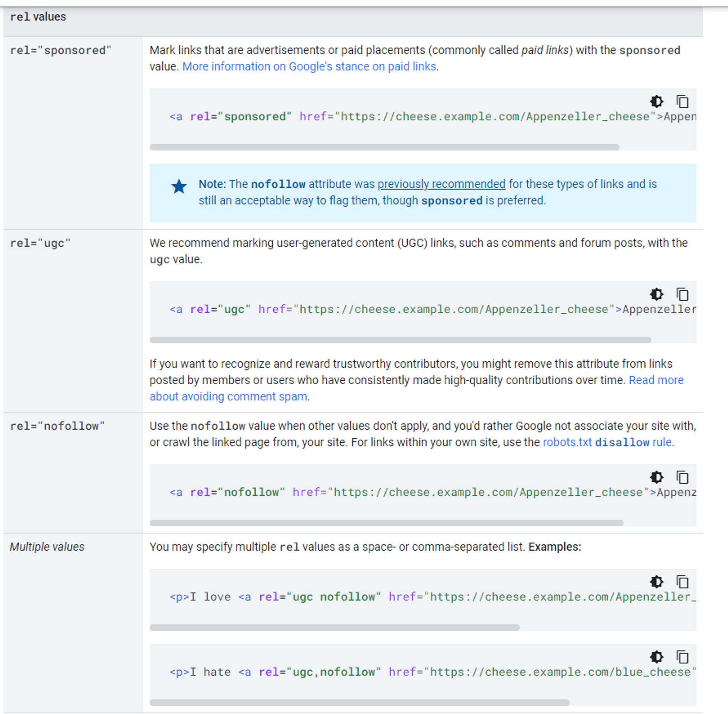Image resolution: width=728 pixels, height=714 pixels.
Task: Toggle dark theme on rel="nofollow" code sample
Action: point(656,477)
